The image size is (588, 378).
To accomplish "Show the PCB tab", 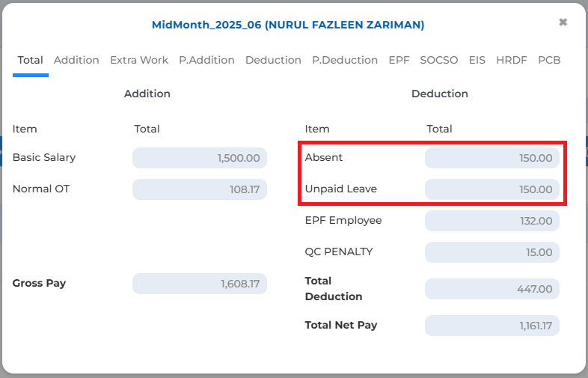I will pyautogui.click(x=549, y=60).
